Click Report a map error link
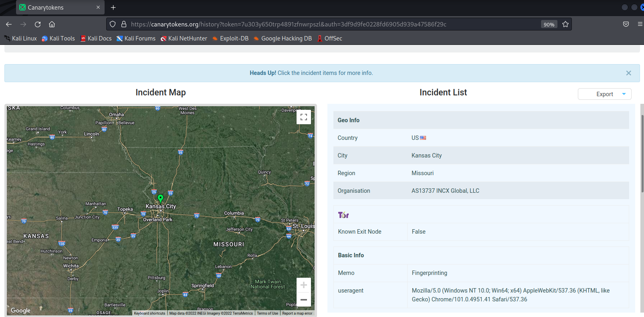This screenshot has height=317, width=644. tap(297, 313)
